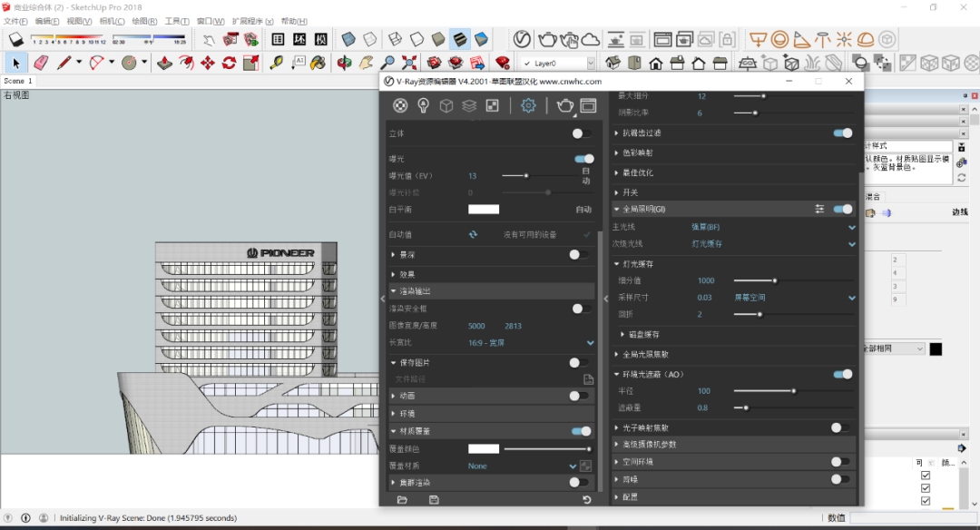Screen dimensions: 980x530
Task: Turn off 环境光遮蔽 (AO) switch
Action: click(842, 374)
